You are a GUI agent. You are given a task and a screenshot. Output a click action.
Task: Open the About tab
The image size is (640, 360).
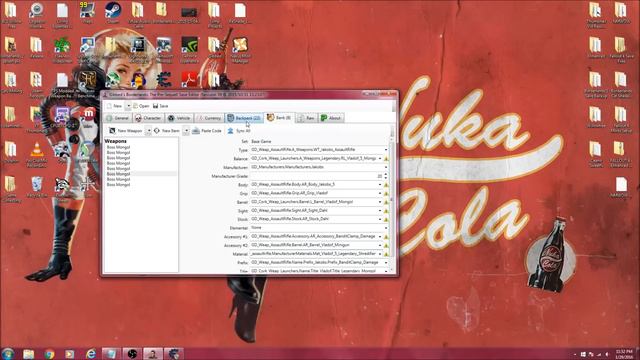(331, 118)
